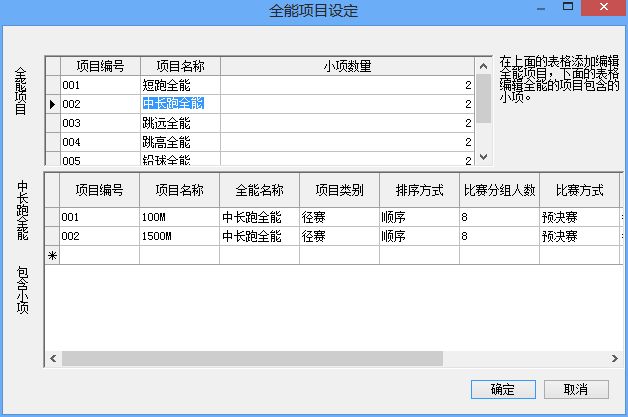Click 顺序 in 100M row
628x417 pixels.
coord(419,217)
